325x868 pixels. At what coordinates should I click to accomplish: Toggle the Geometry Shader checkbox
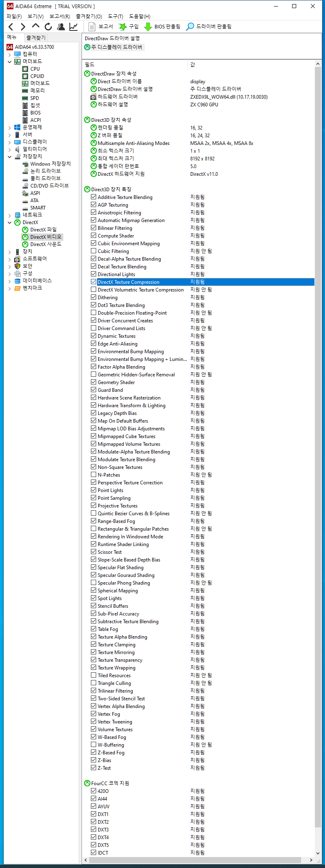pyautogui.click(x=94, y=382)
